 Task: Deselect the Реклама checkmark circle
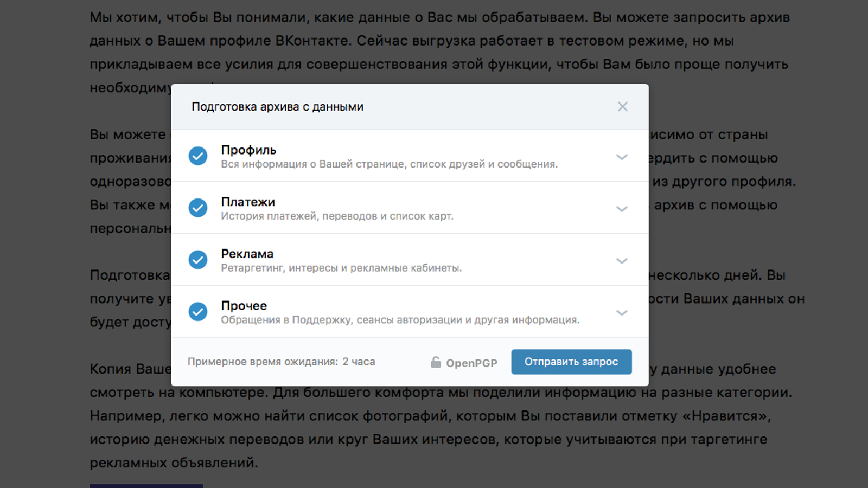click(198, 260)
